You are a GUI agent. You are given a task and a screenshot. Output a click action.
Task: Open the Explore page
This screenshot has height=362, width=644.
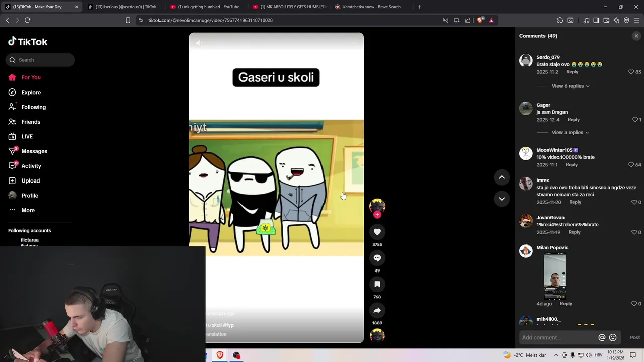pyautogui.click(x=31, y=92)
